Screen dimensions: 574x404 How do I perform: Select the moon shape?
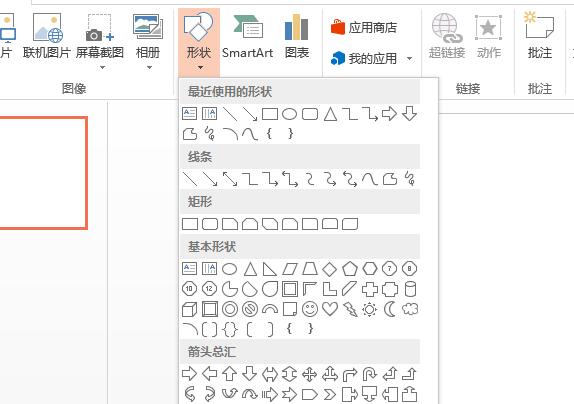coord(390,309)
